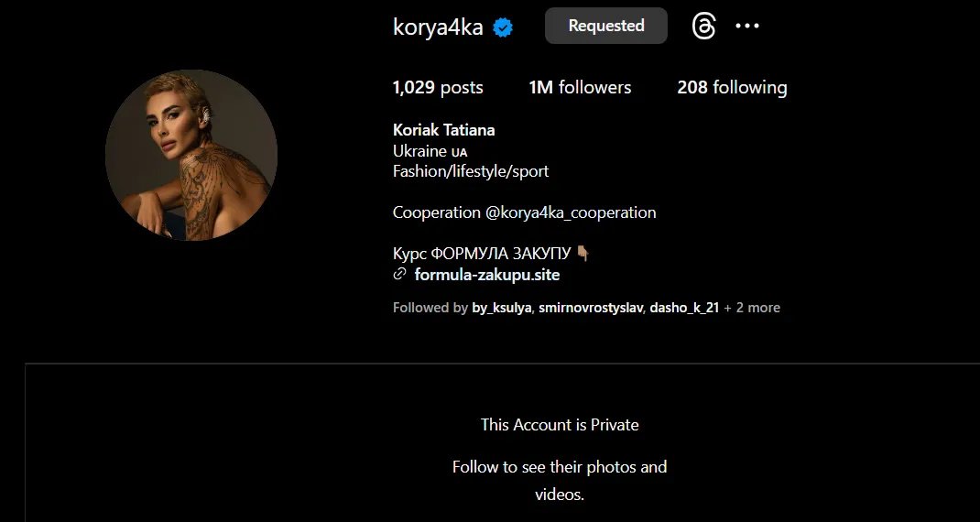The width and height of the screenshot is (980, 522).
Task: Go to smirnovrostyslav's profile
Action: (x=591, y=308)
